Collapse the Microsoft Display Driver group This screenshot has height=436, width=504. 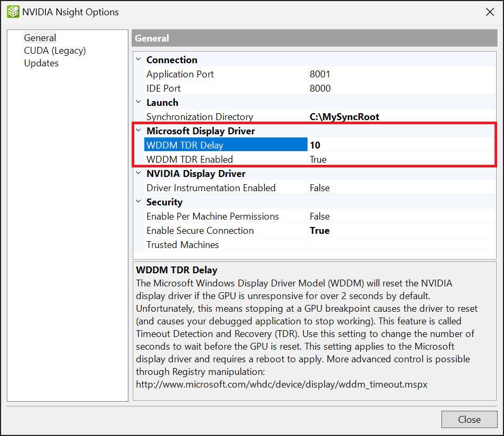point(139,131)
